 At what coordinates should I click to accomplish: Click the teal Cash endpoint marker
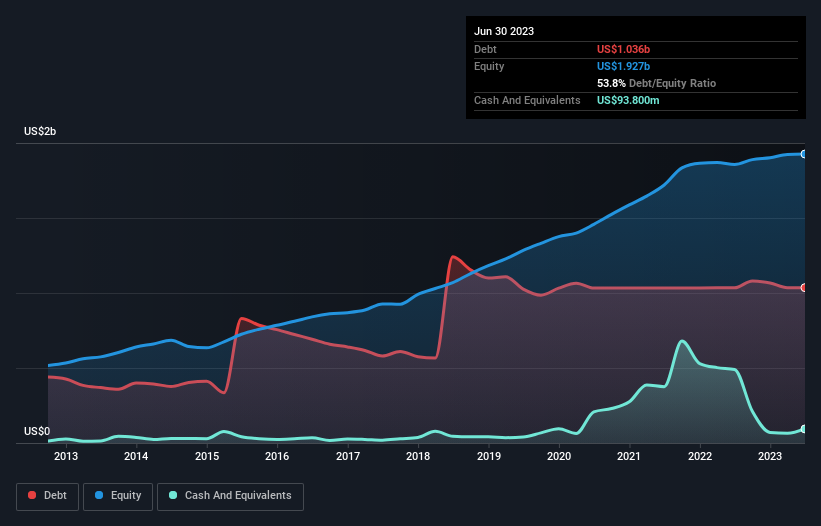point(804,429)
